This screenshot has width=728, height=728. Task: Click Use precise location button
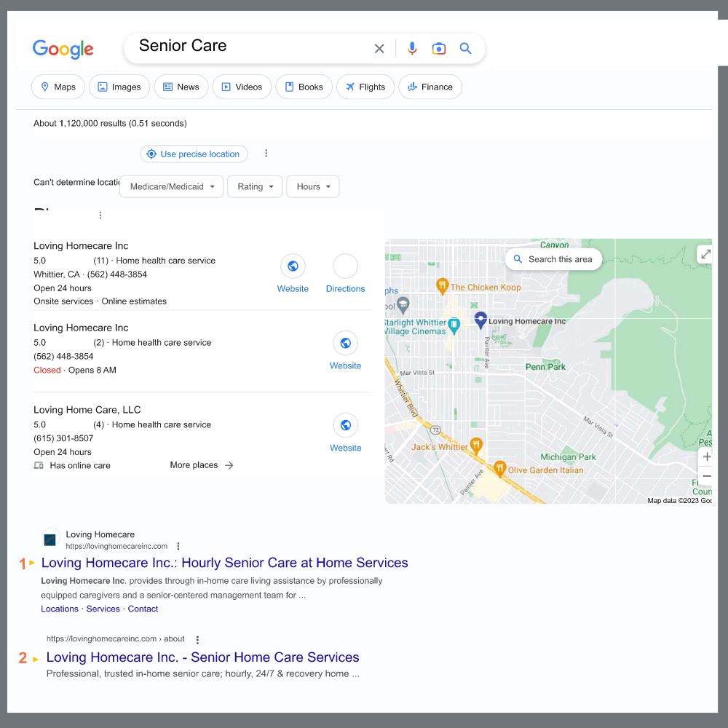[194, 154]
